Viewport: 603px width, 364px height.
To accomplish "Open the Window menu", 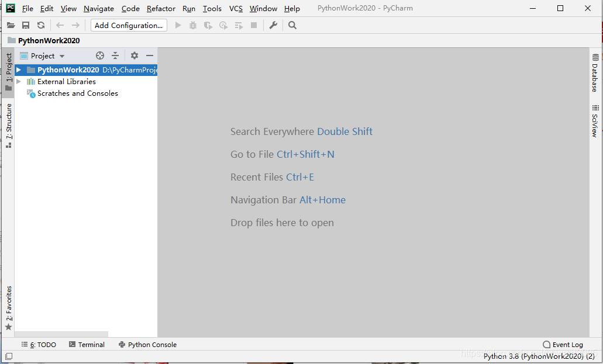I will [x=263, y=8].
